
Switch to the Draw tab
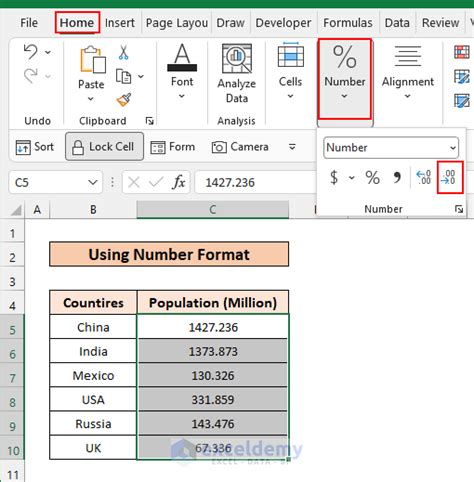point(230,23)
